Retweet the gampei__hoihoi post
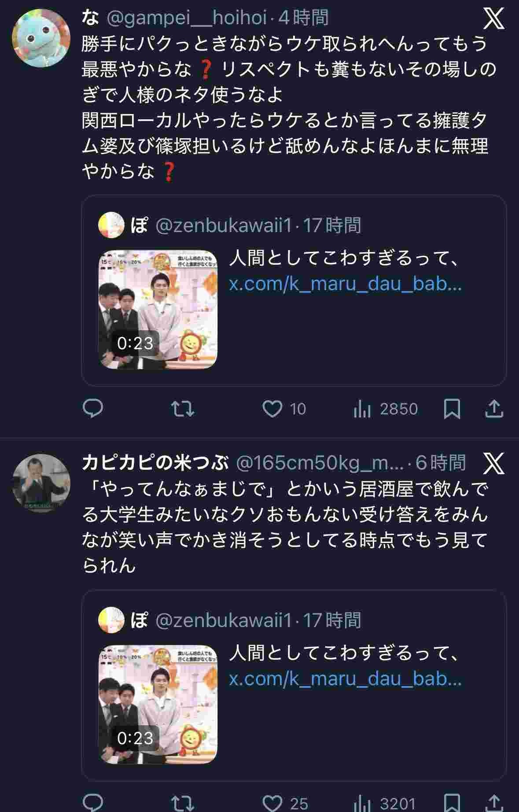This screenshot has width=519, height=812. pos(182,409)
